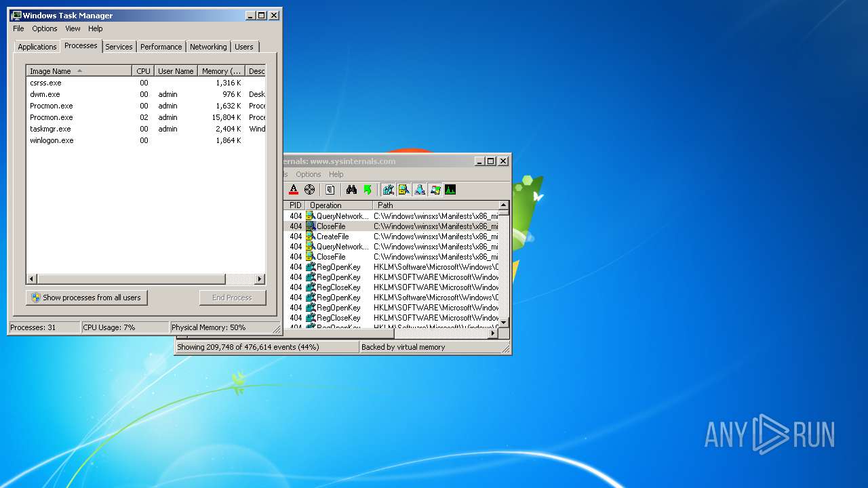Select the dwm.exe process
The width and height of the screenshot is (868, 488).
pyautogui.click(x=146, y=94)
